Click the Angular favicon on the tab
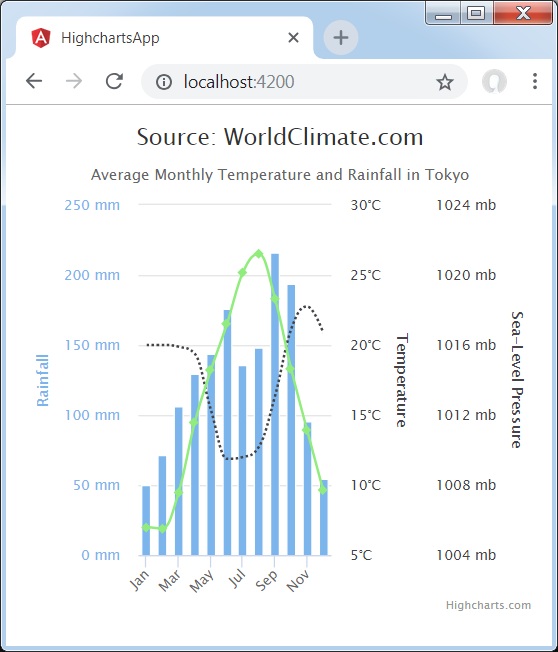 click(41, 38)
